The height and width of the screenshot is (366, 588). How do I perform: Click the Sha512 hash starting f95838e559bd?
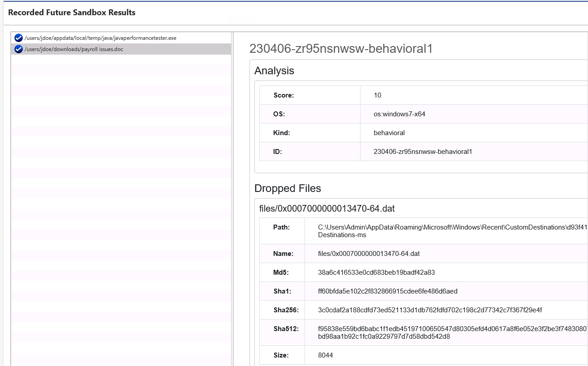point(452,332)
